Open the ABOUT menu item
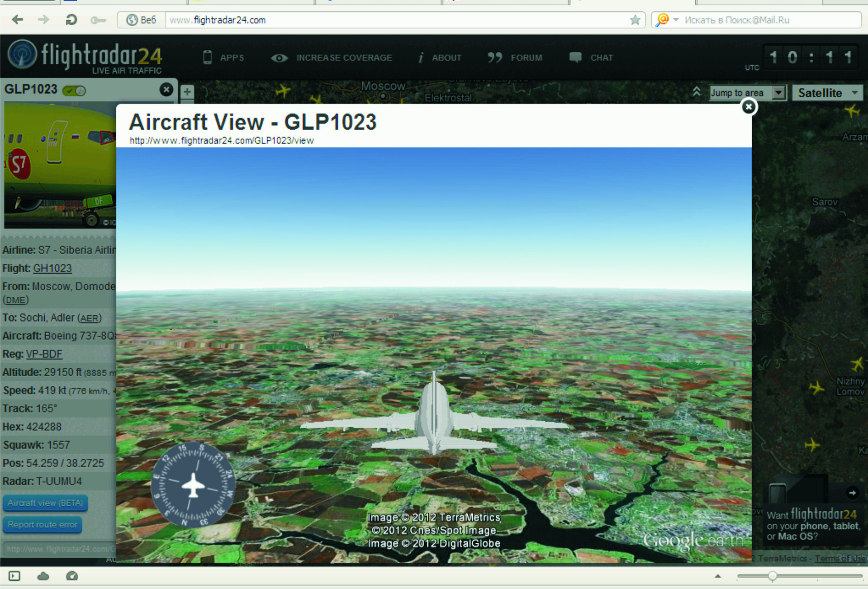 click(440, 58)
